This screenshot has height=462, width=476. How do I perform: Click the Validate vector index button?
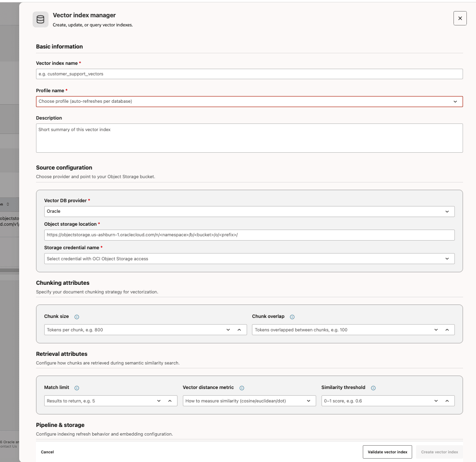click(387, 452)
